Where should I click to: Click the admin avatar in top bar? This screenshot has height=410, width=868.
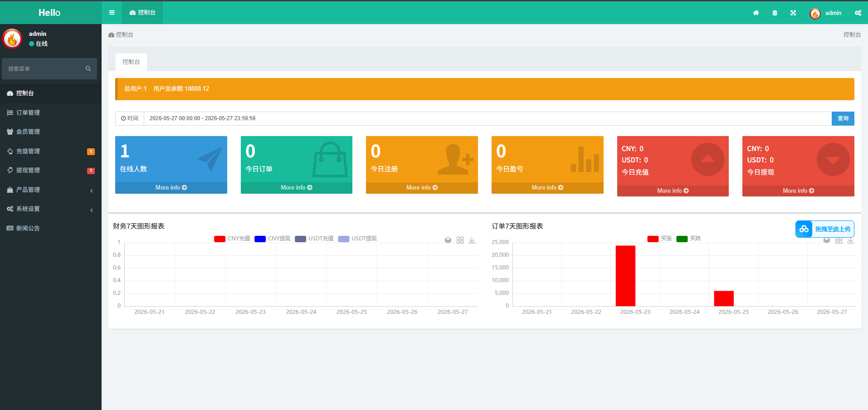point(815,14)
